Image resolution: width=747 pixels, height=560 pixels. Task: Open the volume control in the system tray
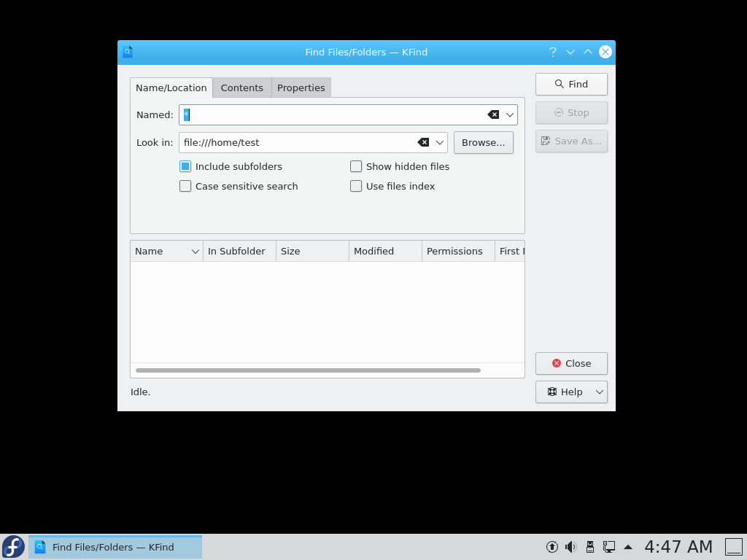coord(570,547)
